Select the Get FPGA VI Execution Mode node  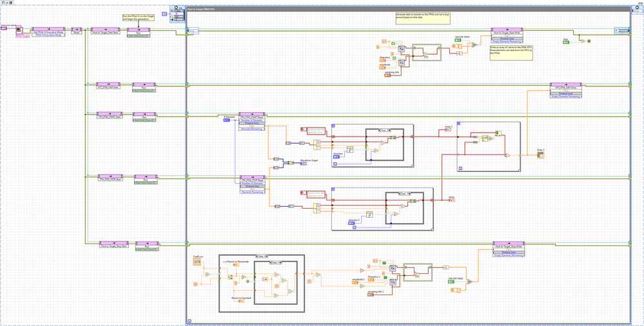point(49,34)
